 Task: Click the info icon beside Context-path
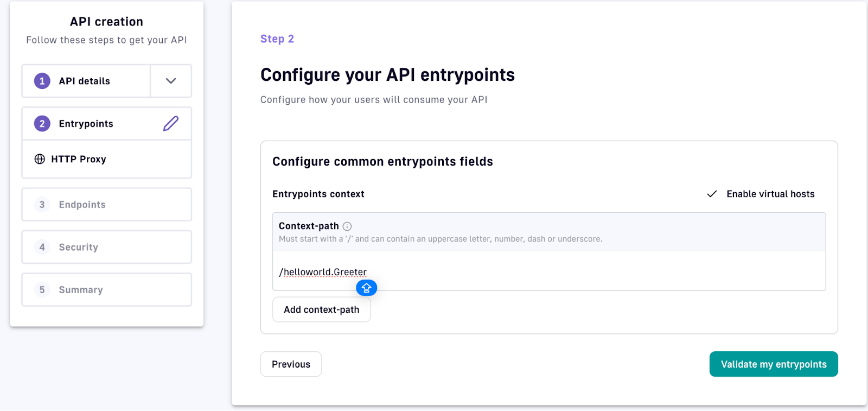[347, 226]
